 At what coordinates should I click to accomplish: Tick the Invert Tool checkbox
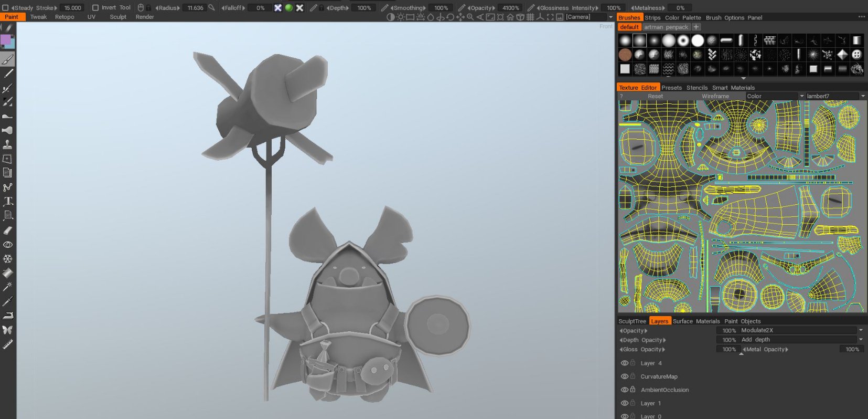(95, 8)
